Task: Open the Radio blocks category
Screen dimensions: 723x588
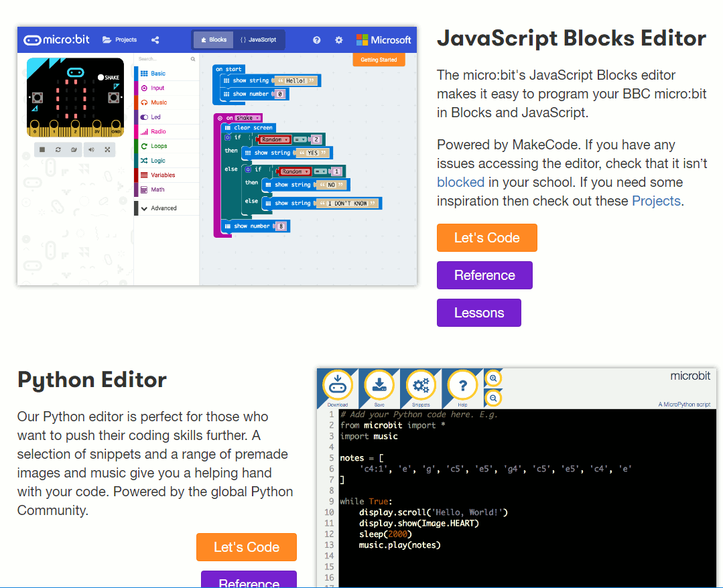Action: pyautogui.click(x=167, y=131)
